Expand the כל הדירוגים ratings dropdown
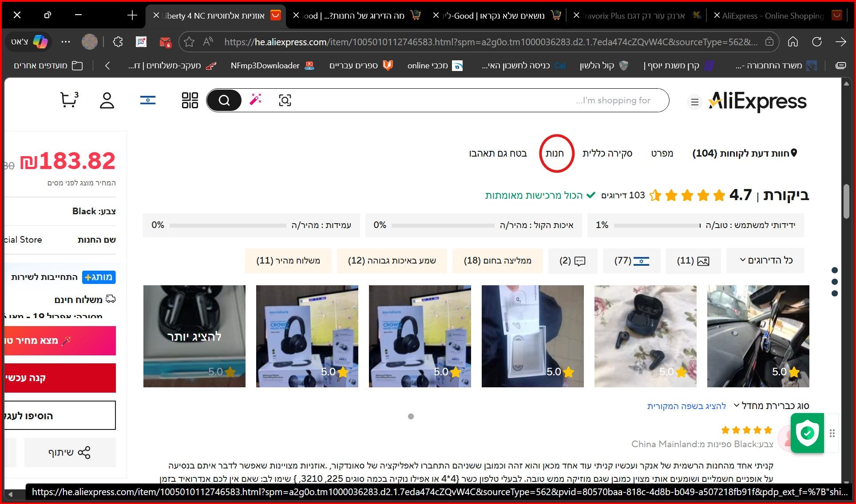The width and height of the screenshot is (856, 504). coord(766,260)
